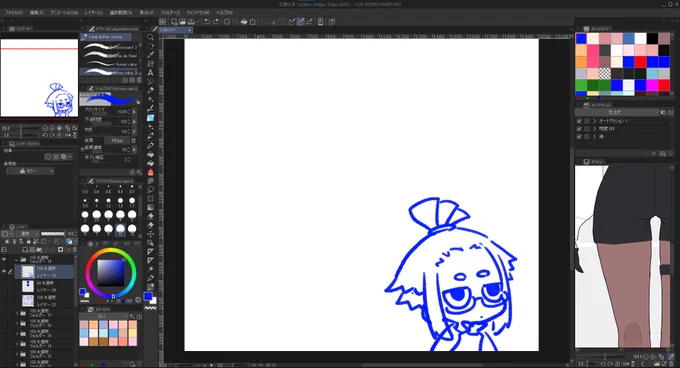Open the auto action set dropdown (仕上げ)

tap(618, 112)
